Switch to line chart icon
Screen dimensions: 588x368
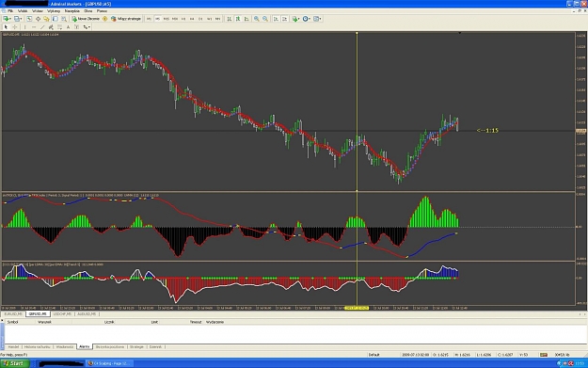click(246, 19)
